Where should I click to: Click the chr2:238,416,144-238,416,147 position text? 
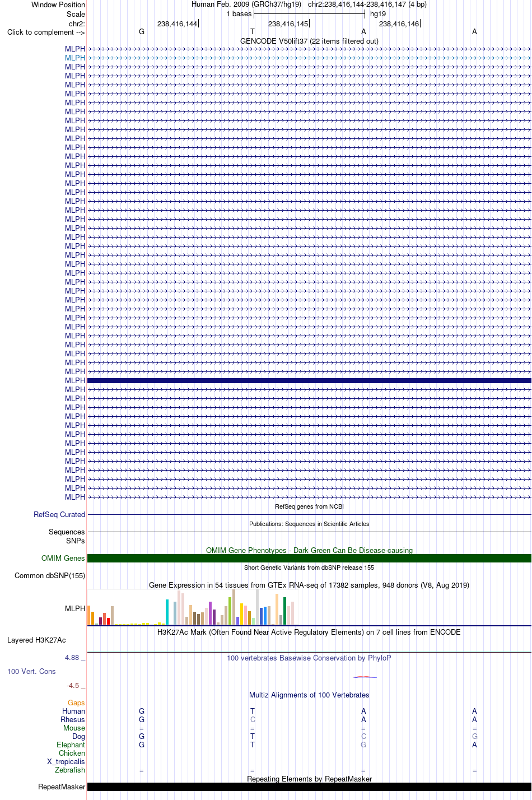[x=357, y=4]
